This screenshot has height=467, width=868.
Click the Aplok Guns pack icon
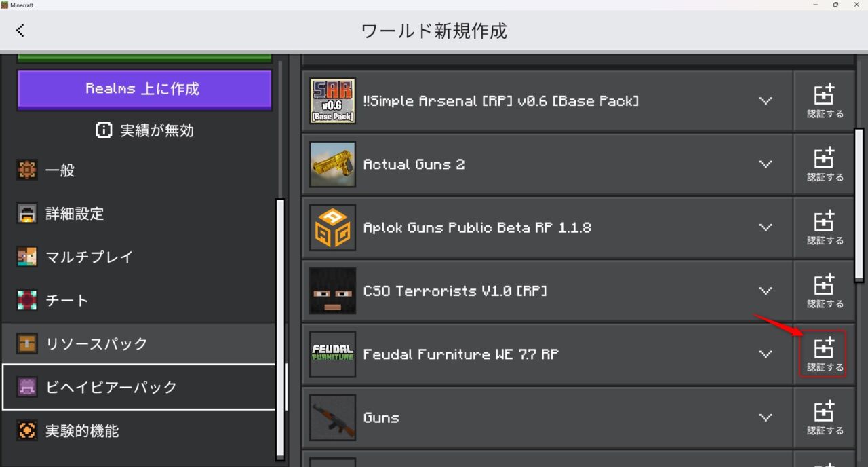[332, 227]
